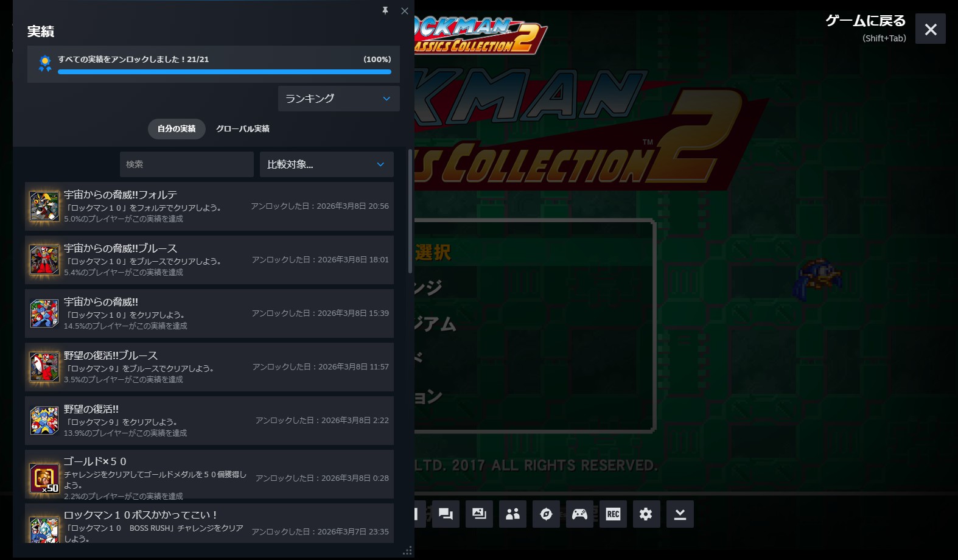Click the blue achievement progress bar
Image resolution: width=958 pixels, height=560 pixels.
click(225, 72)
